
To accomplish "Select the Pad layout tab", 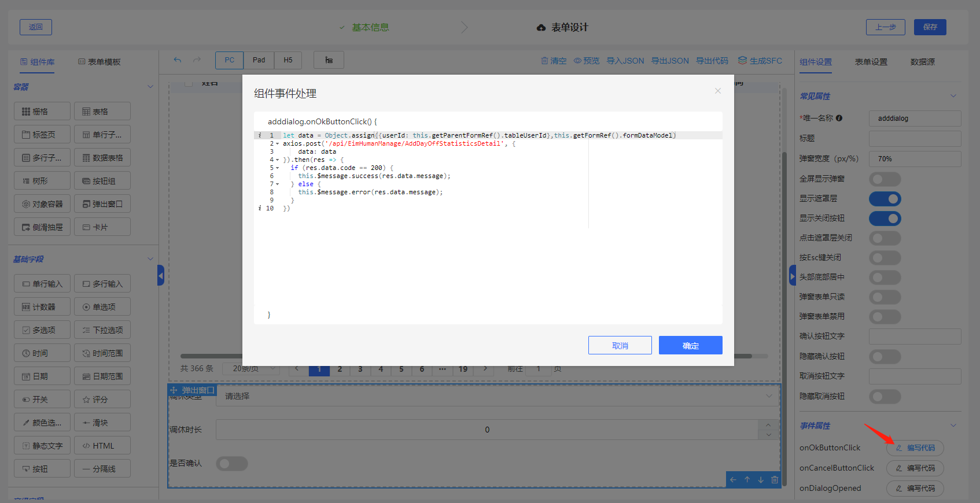I will click(259, 60).
